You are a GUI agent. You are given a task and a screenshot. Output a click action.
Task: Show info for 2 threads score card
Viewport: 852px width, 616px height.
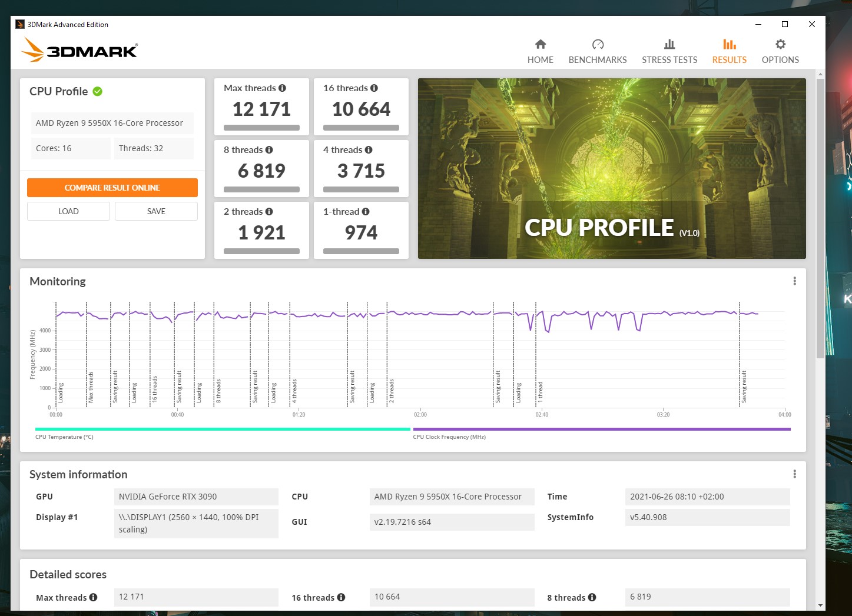[x=269, y=212]
